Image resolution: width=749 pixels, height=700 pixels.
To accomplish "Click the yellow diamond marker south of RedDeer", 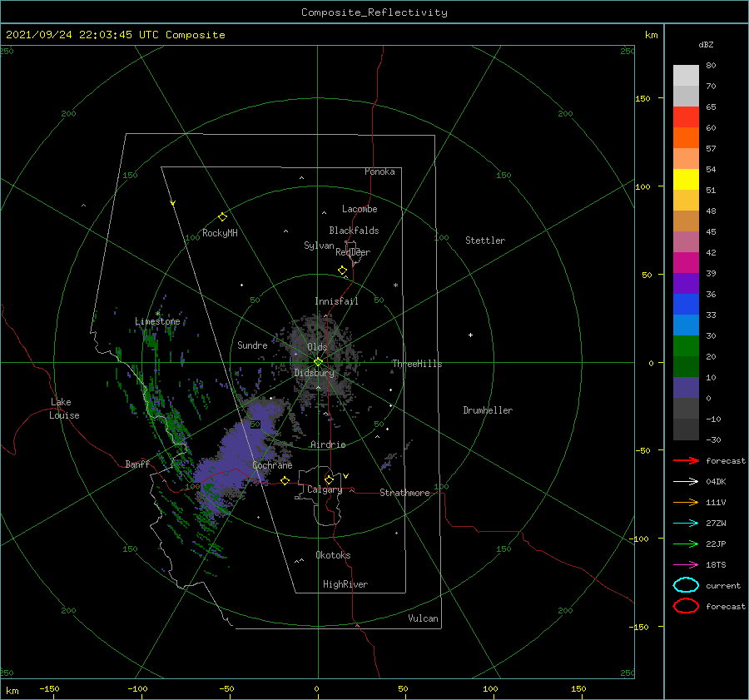I will pyautogui.click(x=342, y=270).
